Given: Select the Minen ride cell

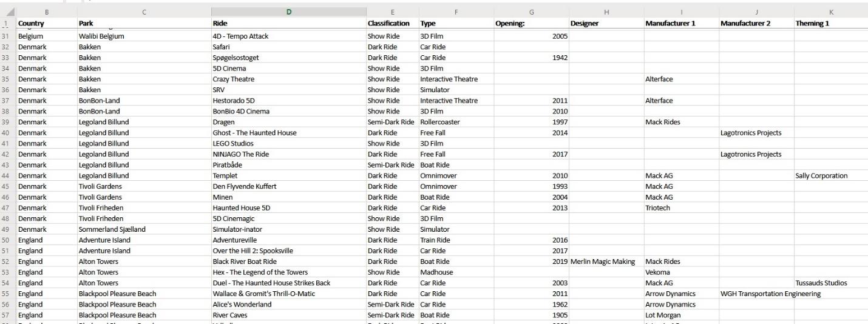Looking at the screenshot, I should 289,197.
